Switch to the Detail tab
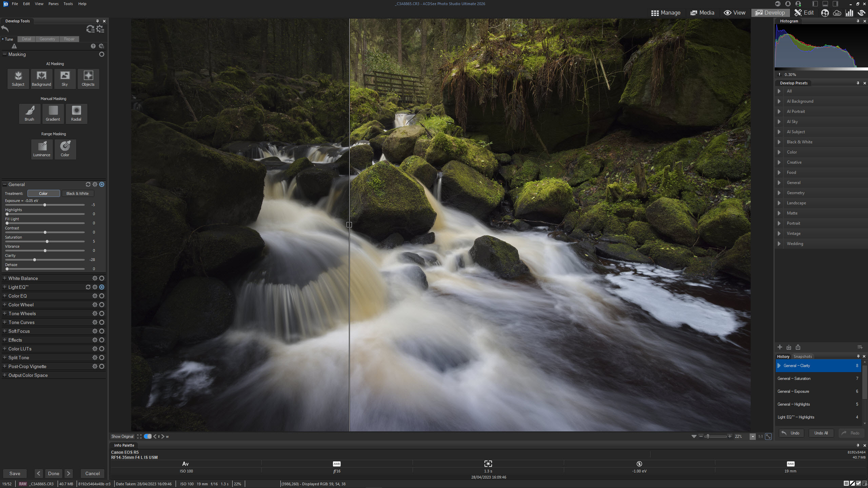The width and height of the screenshot is (868, 488). click(26, 39)
